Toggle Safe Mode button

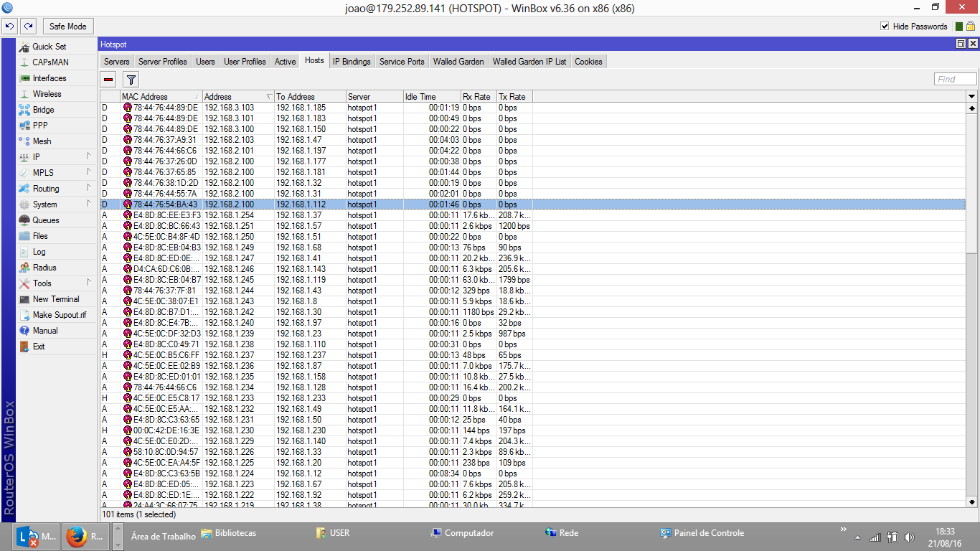click(x=67, y=27)
